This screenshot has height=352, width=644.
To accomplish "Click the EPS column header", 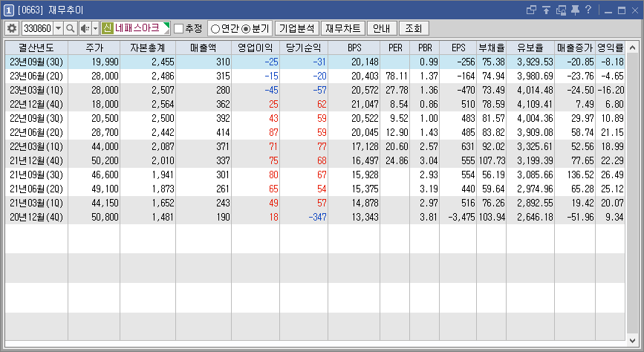I will pos(458,48).
